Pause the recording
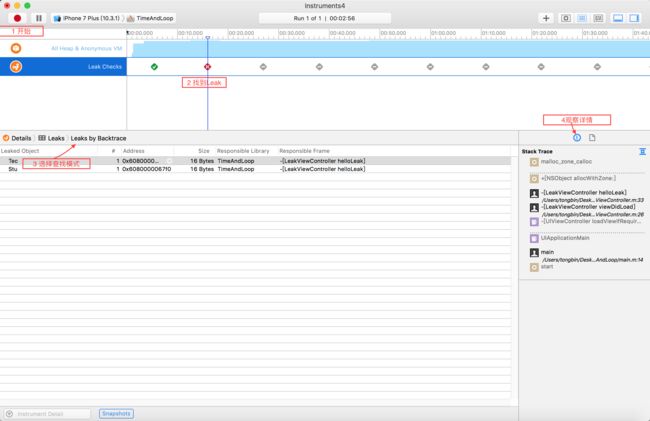Viewport: 650px width, 421px height. 39,18
